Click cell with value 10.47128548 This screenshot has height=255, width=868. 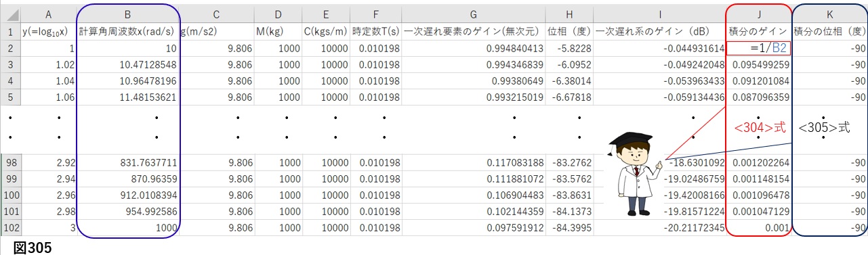click(x=128, y=65)
